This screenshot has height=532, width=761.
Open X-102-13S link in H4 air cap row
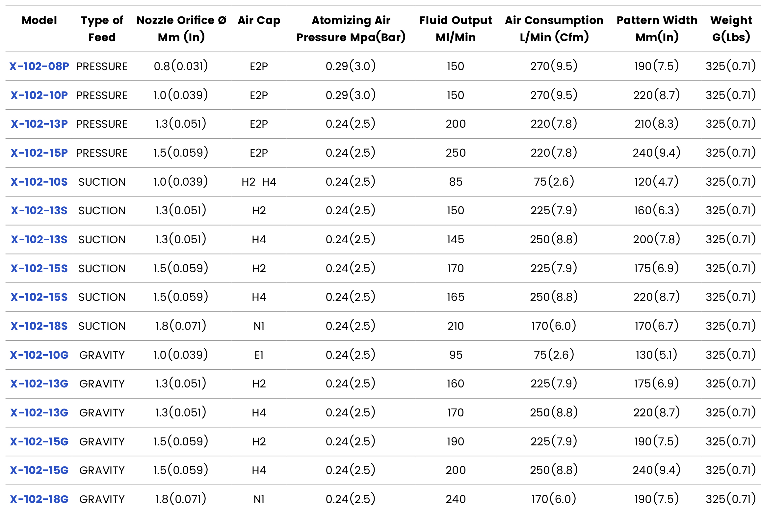pyautogui.click(x=39, y=239)
